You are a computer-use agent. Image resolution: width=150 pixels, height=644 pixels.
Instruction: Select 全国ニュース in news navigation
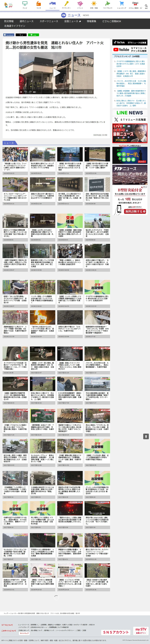[x=72, y=21]
